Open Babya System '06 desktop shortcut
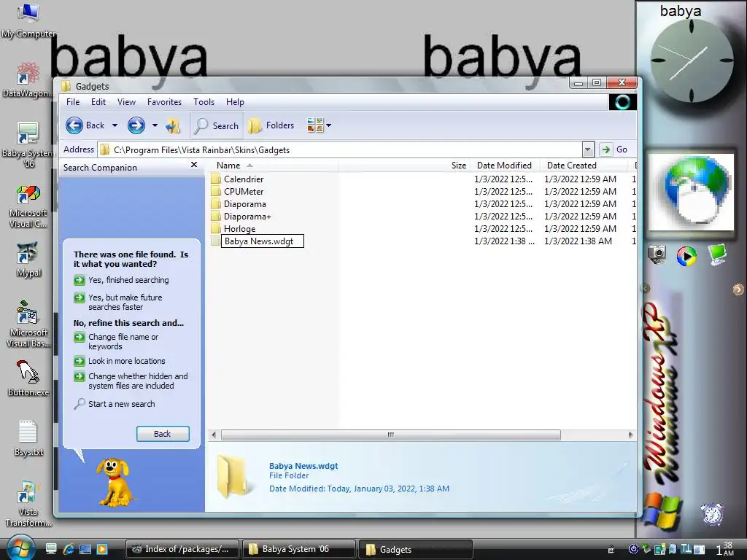This screenshot has height=560, width=747. (27, 145)
